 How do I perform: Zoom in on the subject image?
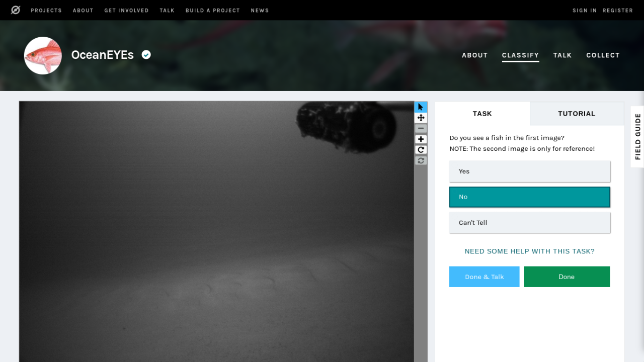(421, 139)
